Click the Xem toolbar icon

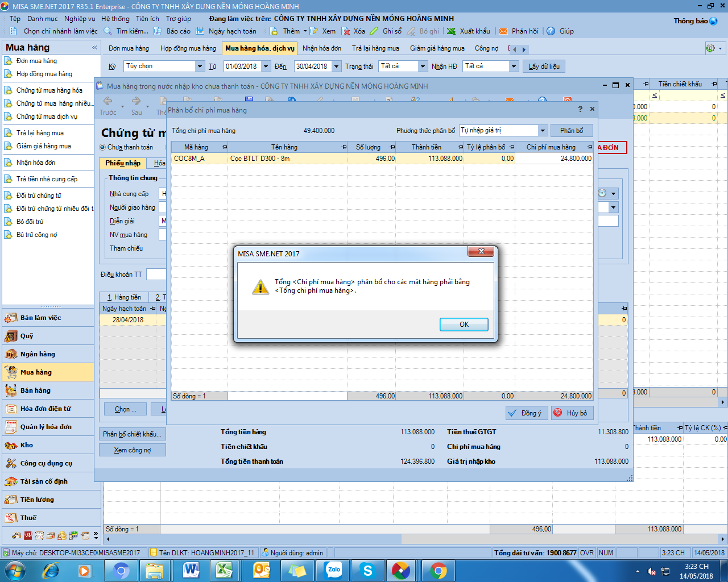pyautogui.click(x=315, y=31)
